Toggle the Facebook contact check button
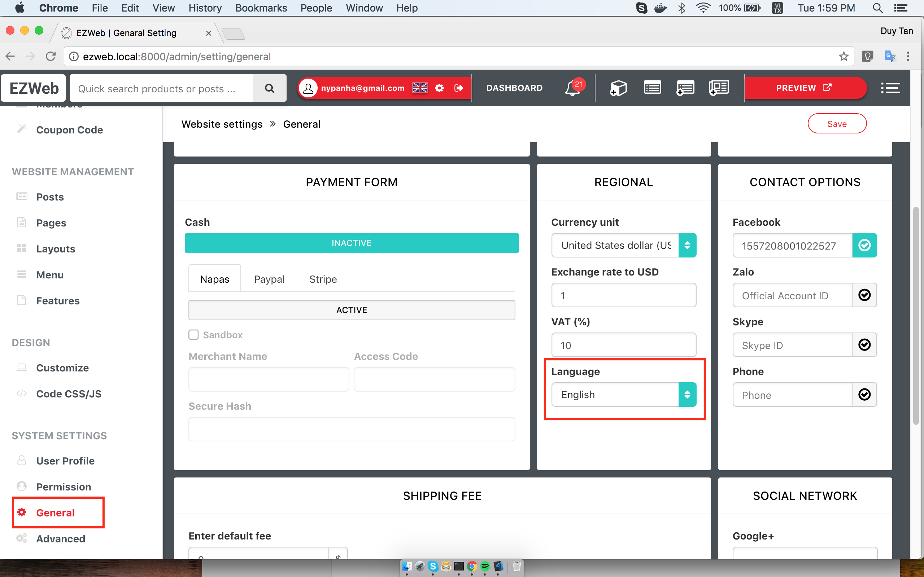 click(864, 245)
